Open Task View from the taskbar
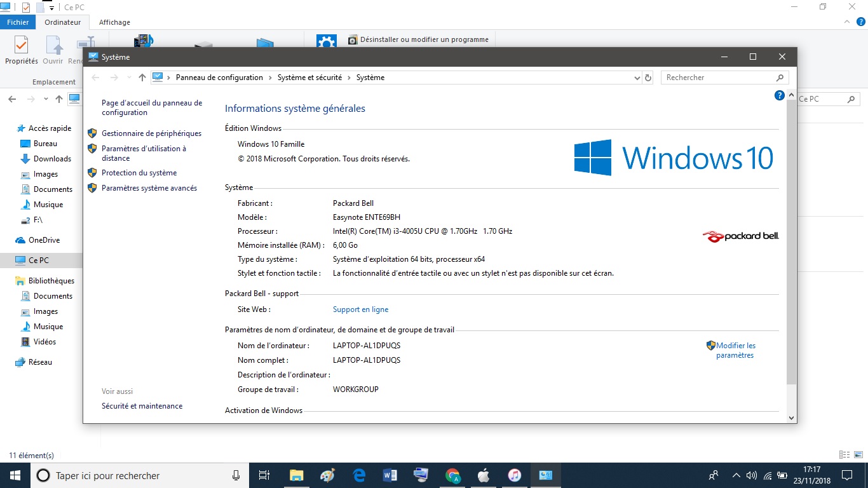Viewport: 868px width, 488px height. point(265,475)
